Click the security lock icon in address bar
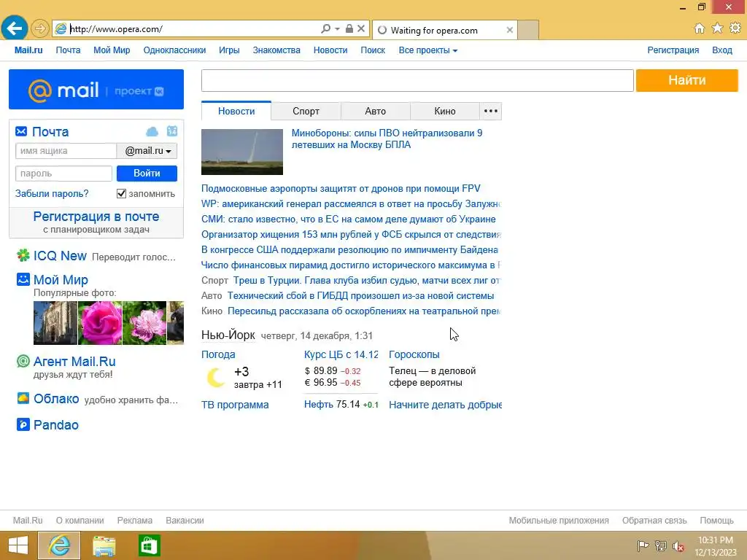Image resolution: width=747 pixels, height=560 pixels. point(349,28)
